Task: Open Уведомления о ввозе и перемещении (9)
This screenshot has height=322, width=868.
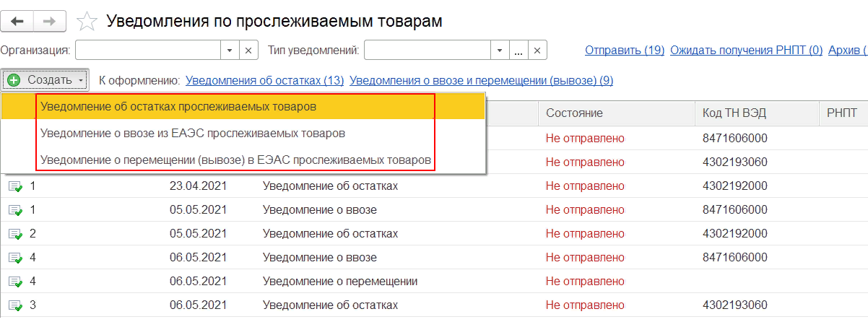Action: coord(481,80)
